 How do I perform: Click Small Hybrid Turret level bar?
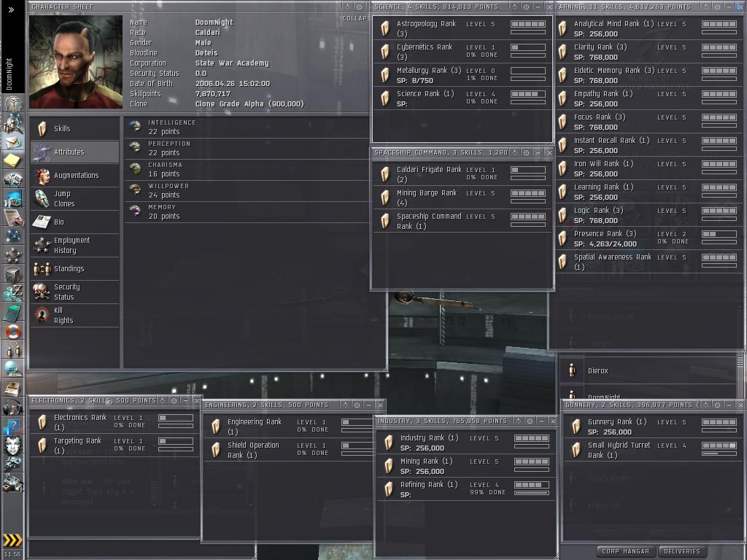pyautogui.click(x=719, y=446)
